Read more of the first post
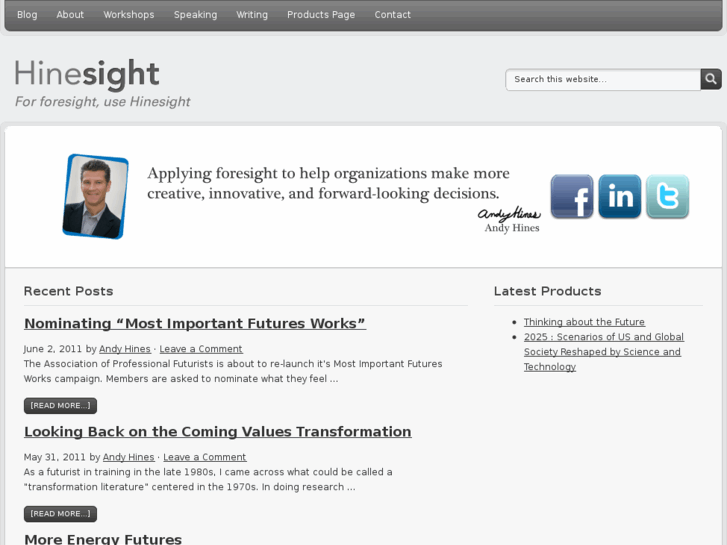 60,405
